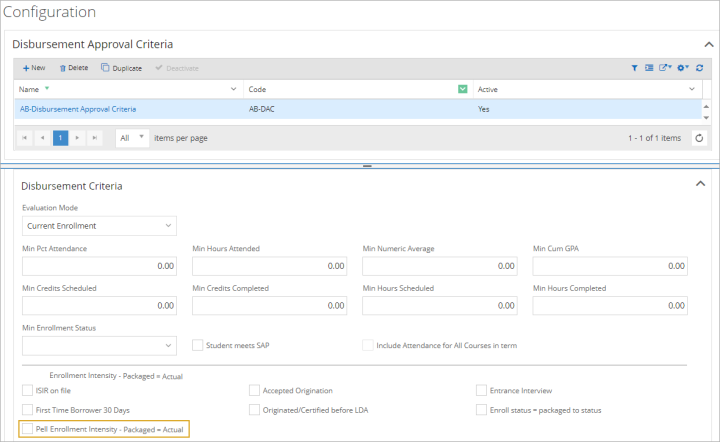Go to last page in pager

coord(95,138)
